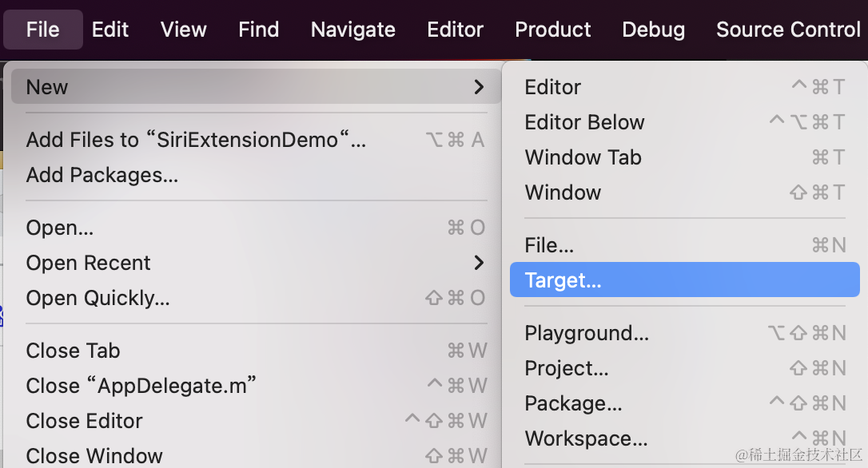Open the Debug menu
The height and width of the screenshot is (468, 868).
click(653, 30)
